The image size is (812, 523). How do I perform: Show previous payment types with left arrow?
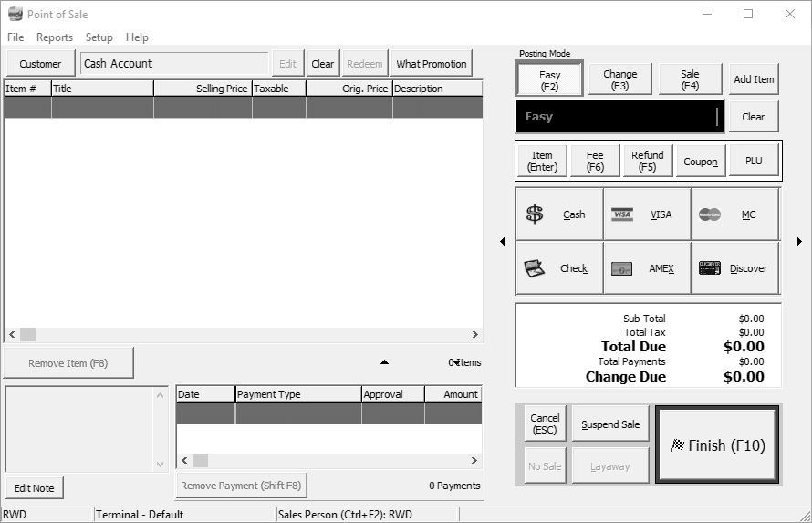pos(503,241)
